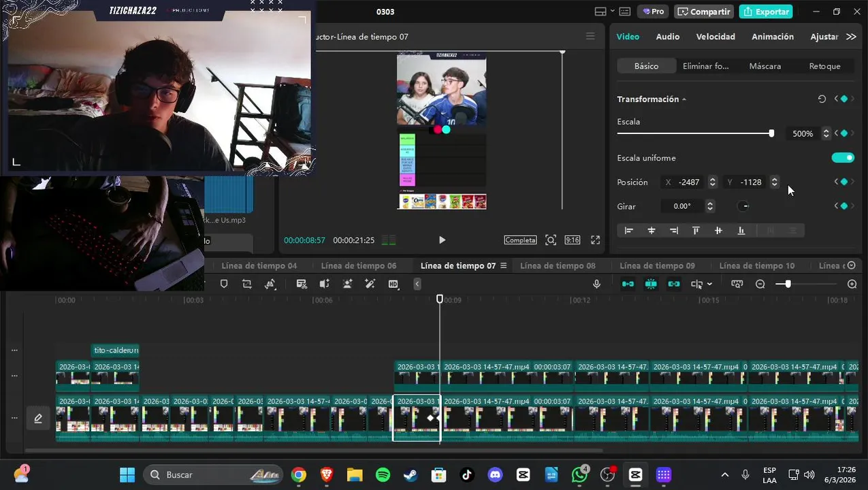
Task: Open Google Chrome from the taskbar
Action: pos(299,475)
